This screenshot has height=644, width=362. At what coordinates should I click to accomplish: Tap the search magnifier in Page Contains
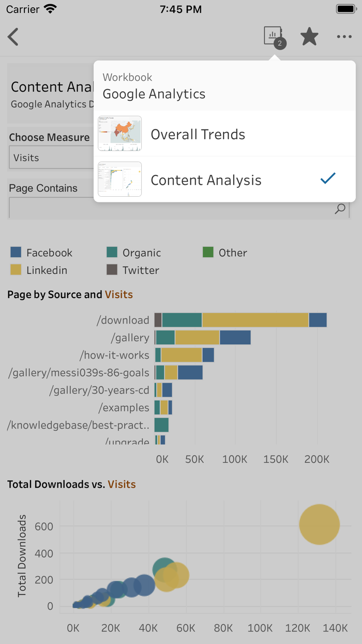340,209
